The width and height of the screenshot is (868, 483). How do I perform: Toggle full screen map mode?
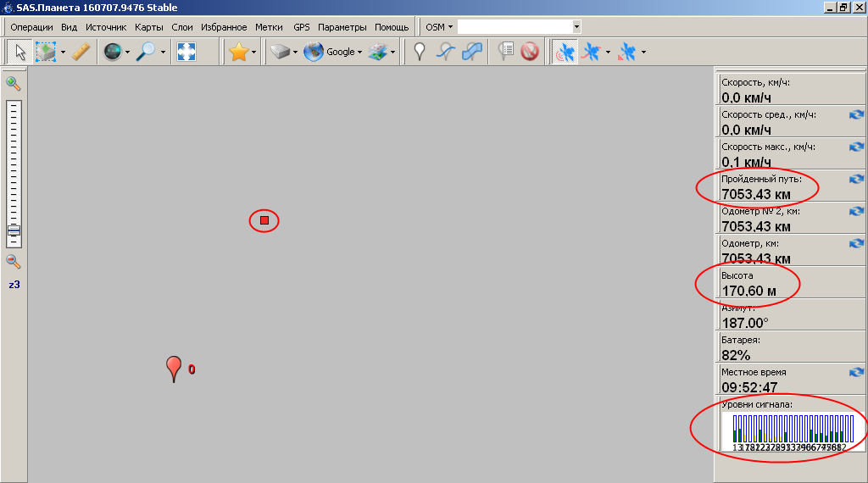pyautogui.click(x=186, y=53)
